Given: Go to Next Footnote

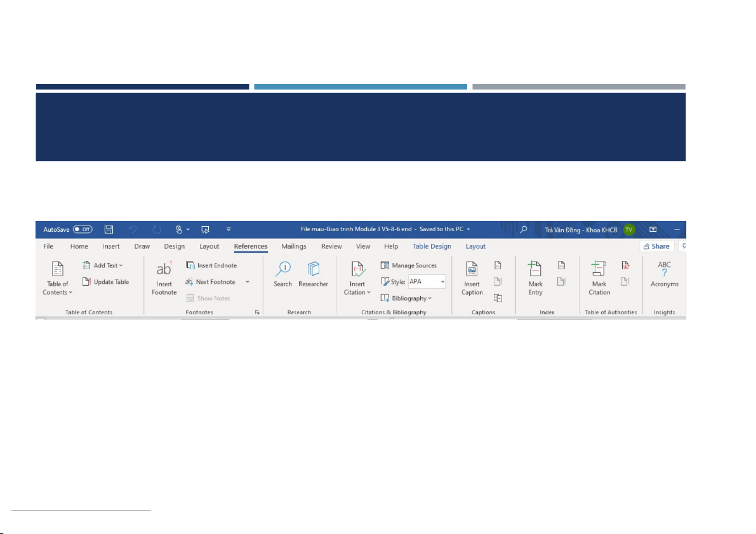Looking at the screenshot, I should [x=210, y=282].
